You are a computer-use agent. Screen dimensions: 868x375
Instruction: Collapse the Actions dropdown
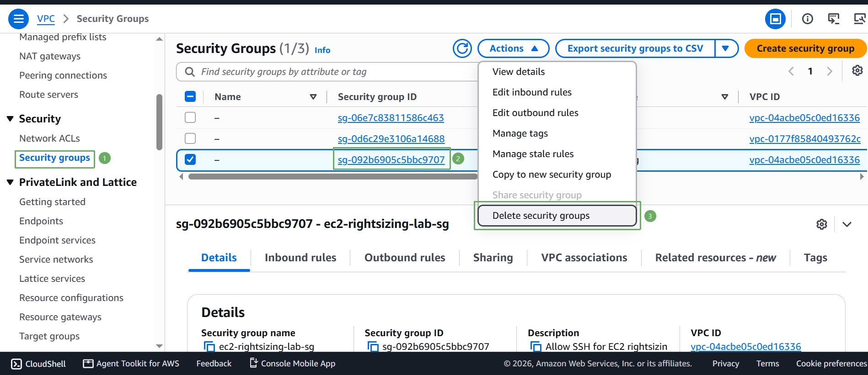[x=513, y=48]
